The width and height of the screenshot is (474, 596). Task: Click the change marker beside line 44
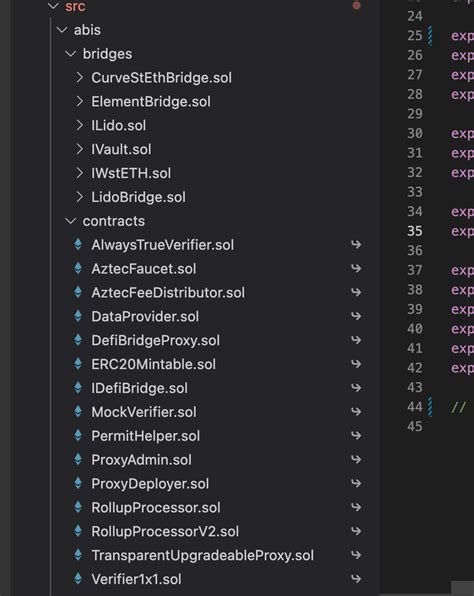pyautogui.click(x=430, y=407)
